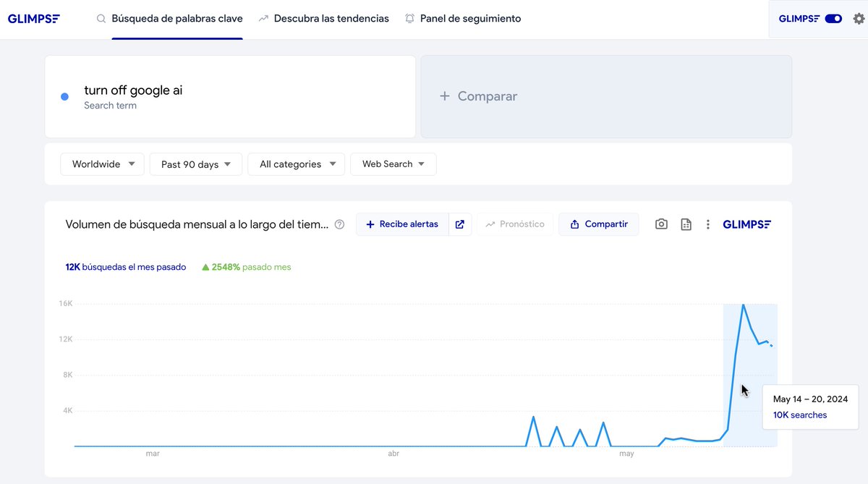Image resolution: width=868 pixels, height=484 pixels.
Task: Open the three-dot more options menu
Action: click(708, 224)
